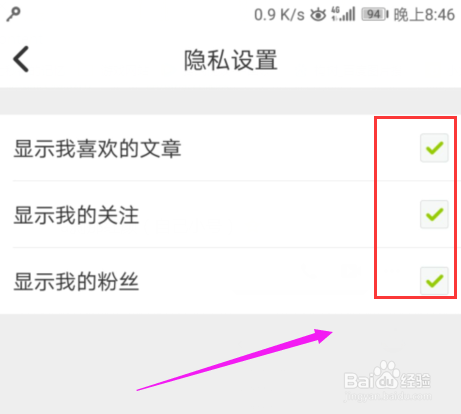
Task: Click the gray area below the settings list
Action: click(x=230, y=364)
